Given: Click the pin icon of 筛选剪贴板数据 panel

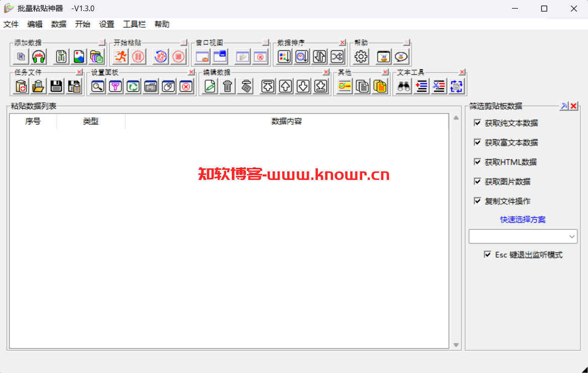Looking at the screenshot, I should point(564,106).
